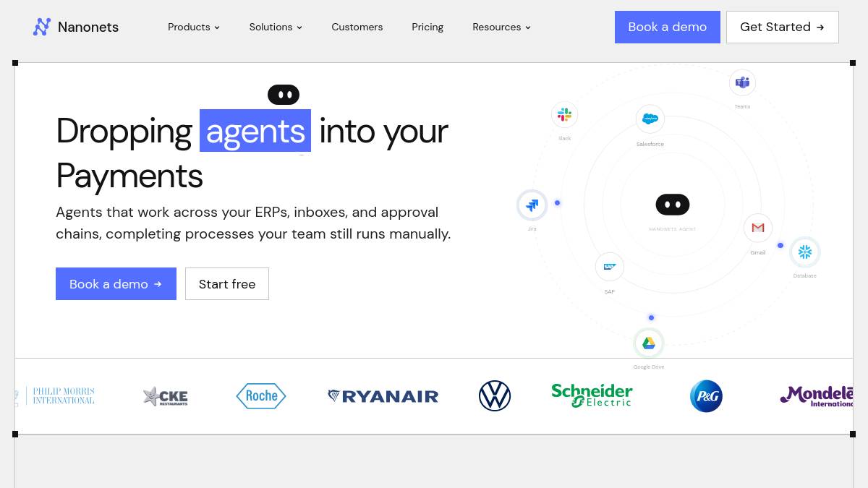Click the Nanonets brand name

[x=88, y=27]
